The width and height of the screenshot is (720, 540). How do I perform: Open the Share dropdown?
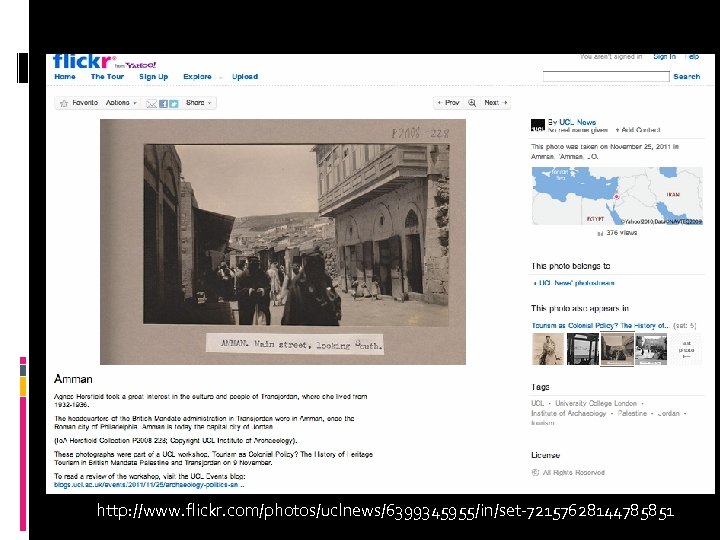coord(199,103)
